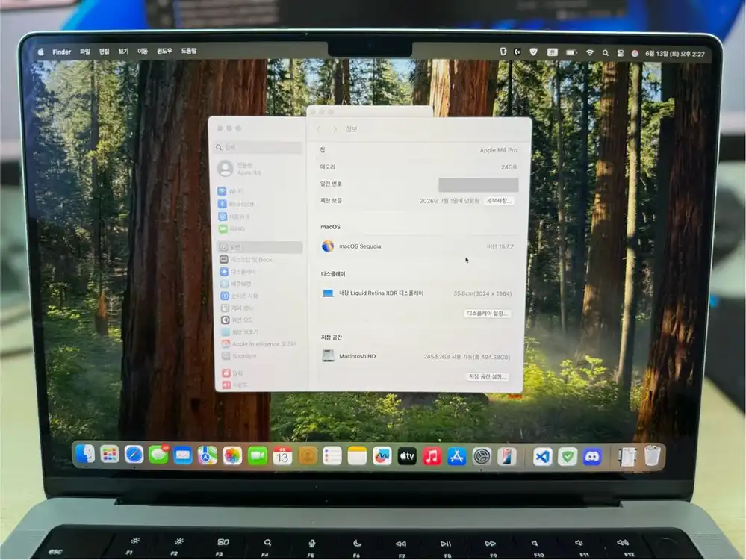Viewport: 746px width, 560px height.
Task: Select 데스크탑 및 Dock in sidebar
Action: coord(246,260)
